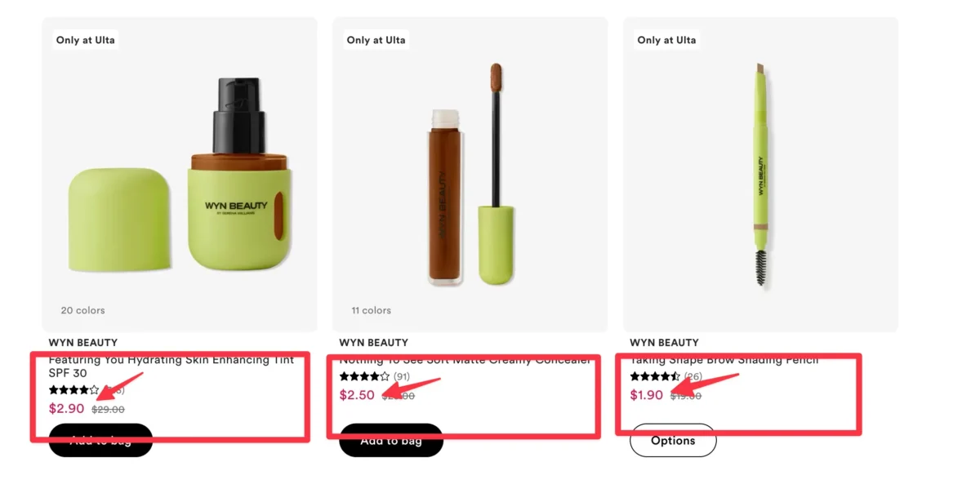Viewport: 980px width, 493px height.
Task: Click star rating of the Brow Pencil
Action: coord(655,376)
